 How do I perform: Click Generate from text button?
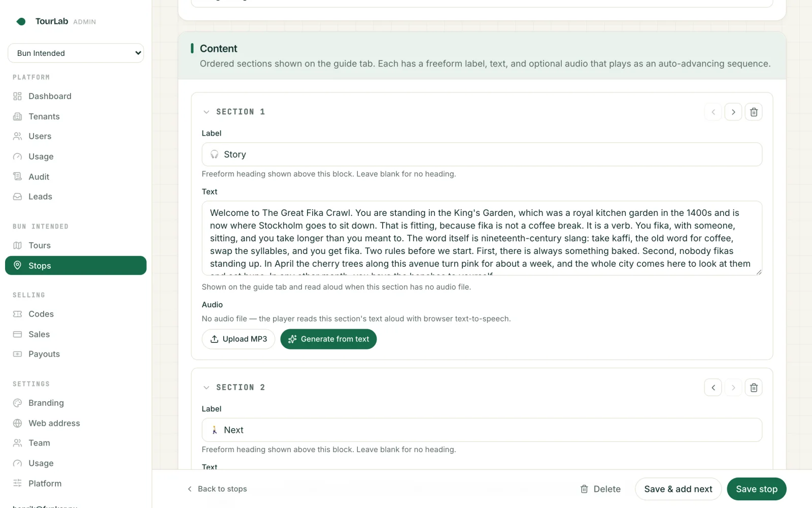(328, 339)
